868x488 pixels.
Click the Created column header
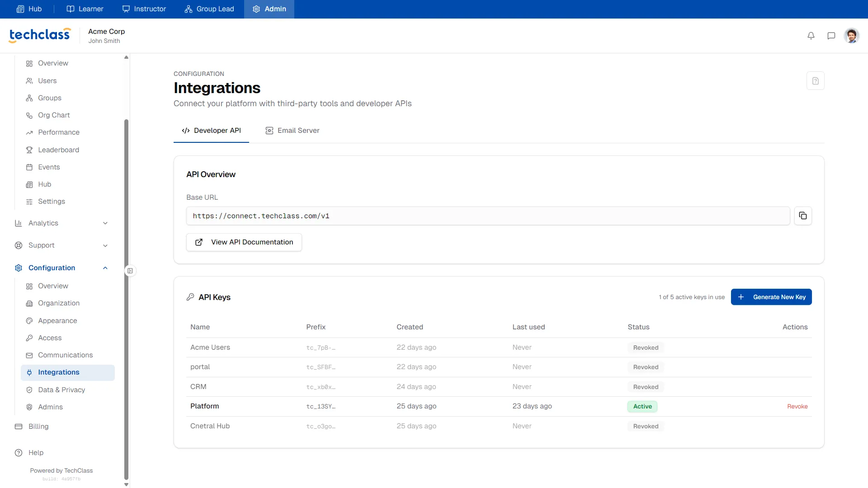pyautogui.click(x=410, y=327)
